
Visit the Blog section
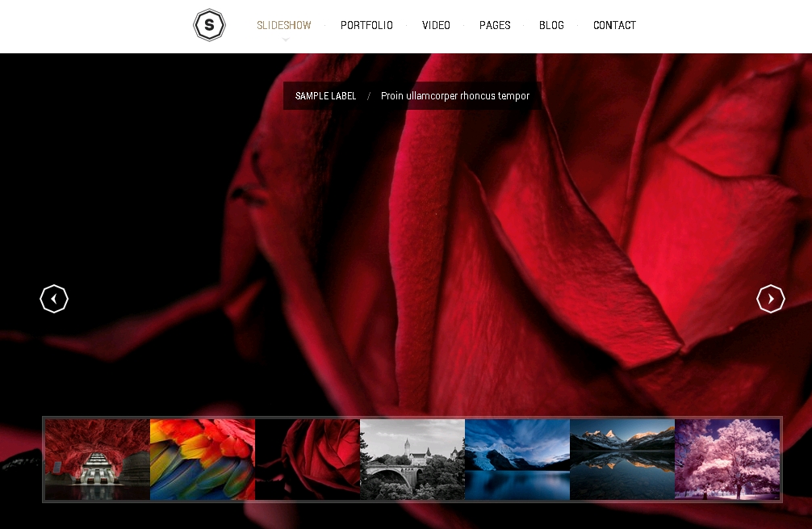point(551,25)
